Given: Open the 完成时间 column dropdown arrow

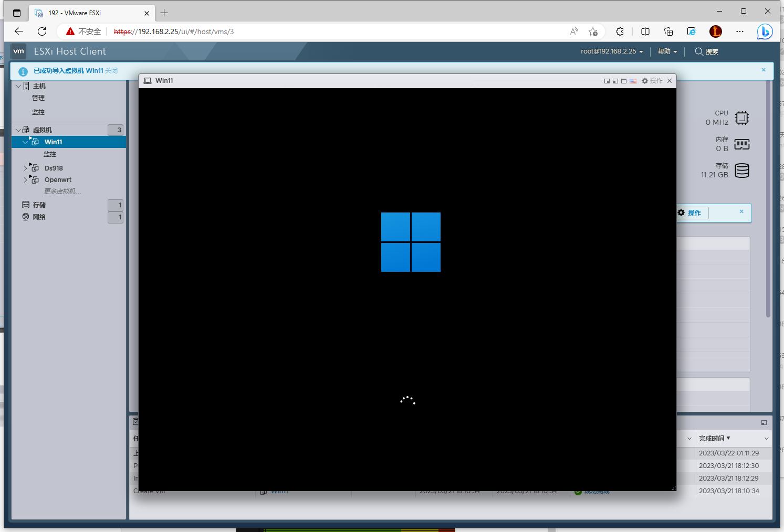Looking at the screenshot, I should [767, 439].
